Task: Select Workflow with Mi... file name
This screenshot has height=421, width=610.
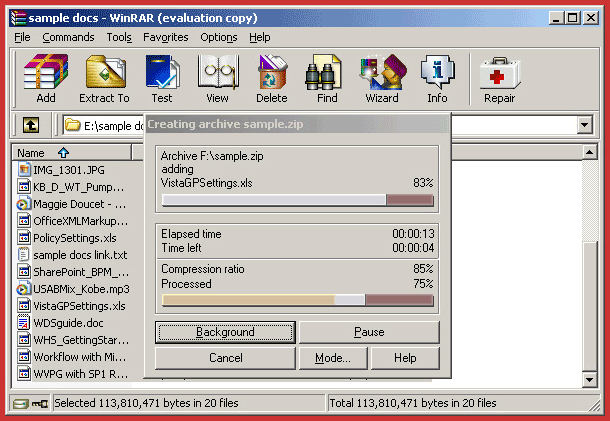Action: pos(80,357)
